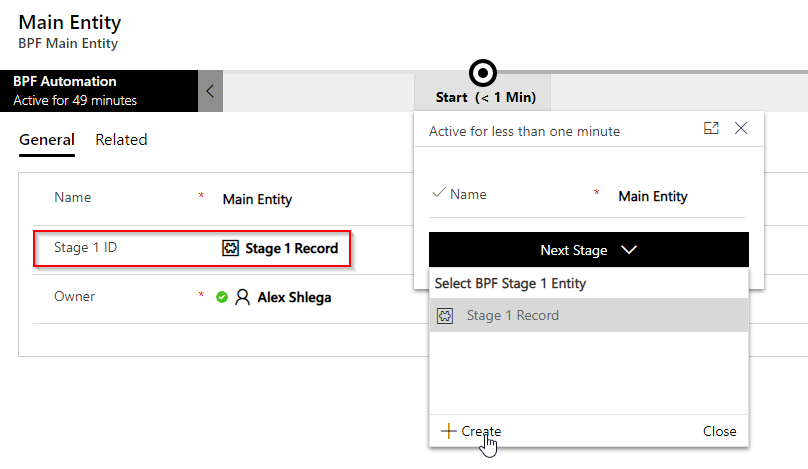Click the person icon next to Alex Shlega
The image size is (808, 469).
243,297
